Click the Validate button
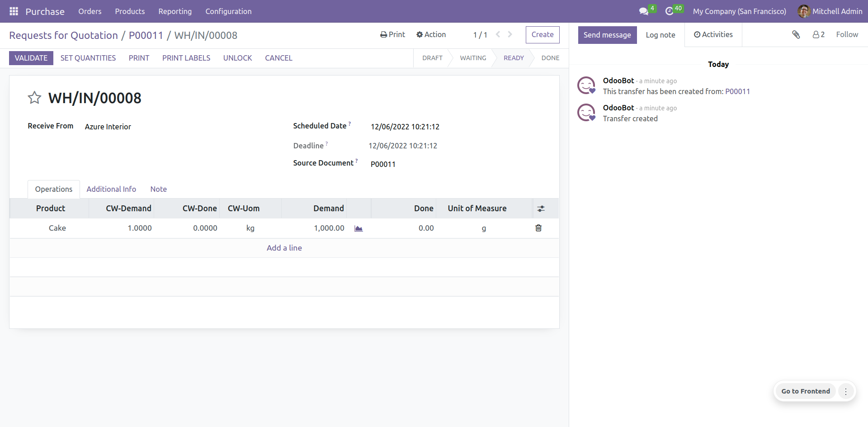 [31, 58]
